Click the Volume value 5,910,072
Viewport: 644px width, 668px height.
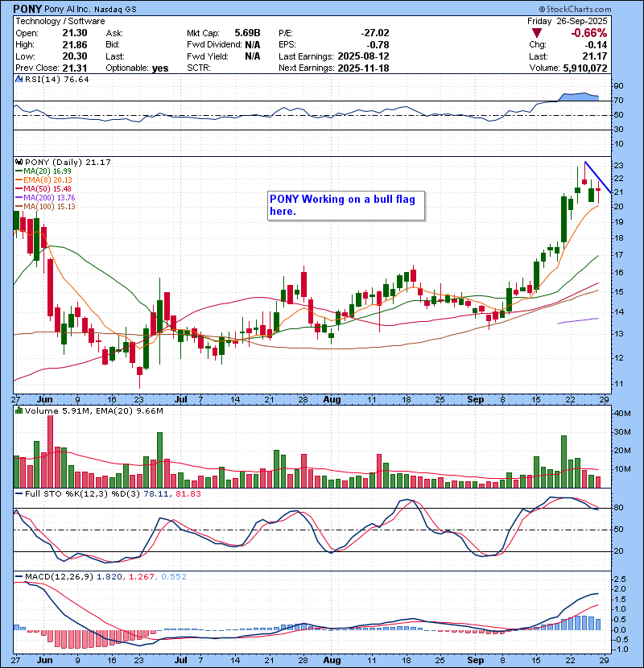coord(585,68)
